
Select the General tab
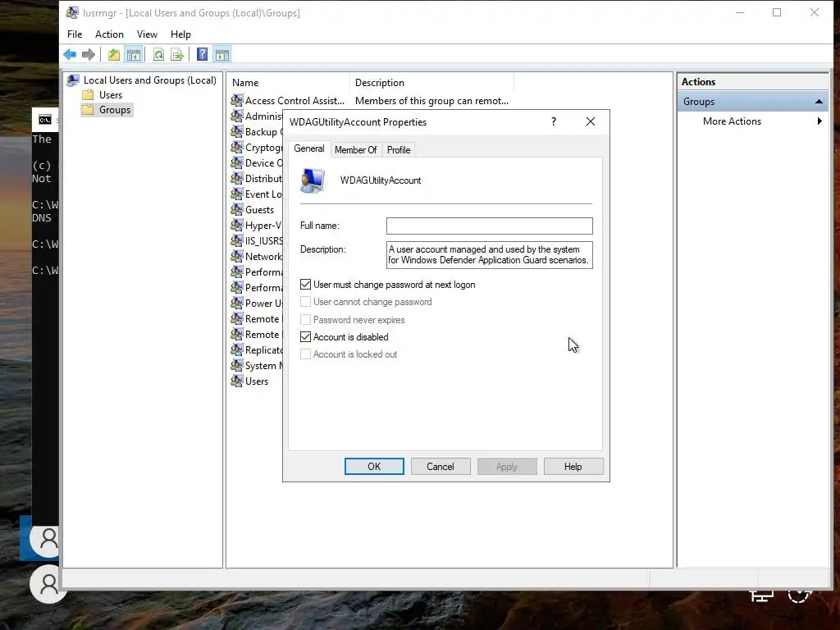pos(309,149)
